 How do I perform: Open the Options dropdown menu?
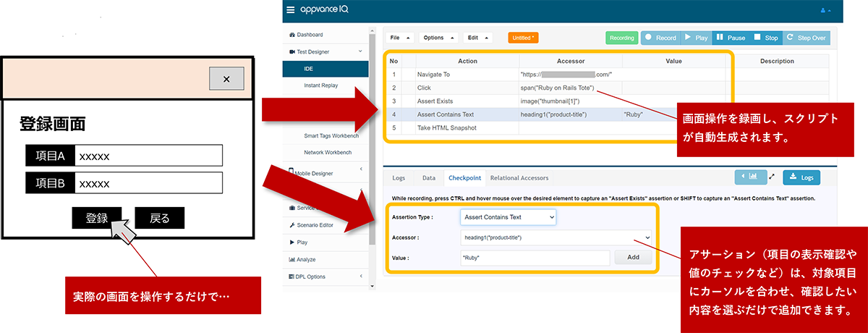pos(438,38)
